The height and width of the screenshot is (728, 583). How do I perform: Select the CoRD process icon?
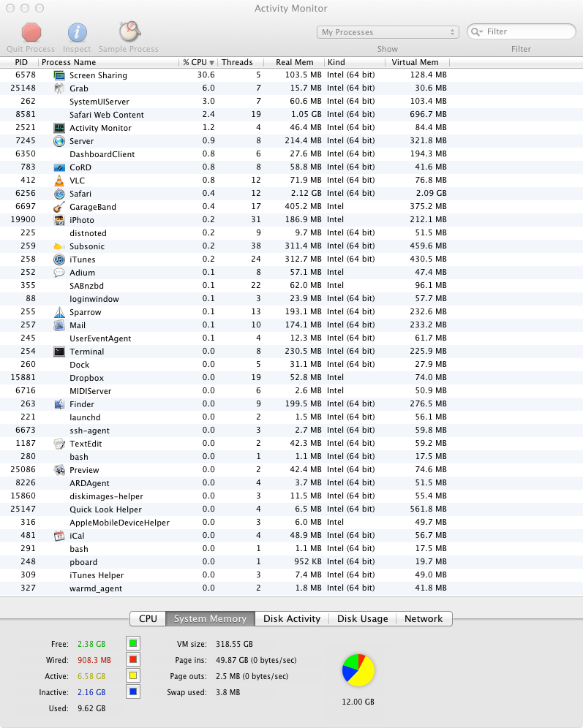coord(59,167)
